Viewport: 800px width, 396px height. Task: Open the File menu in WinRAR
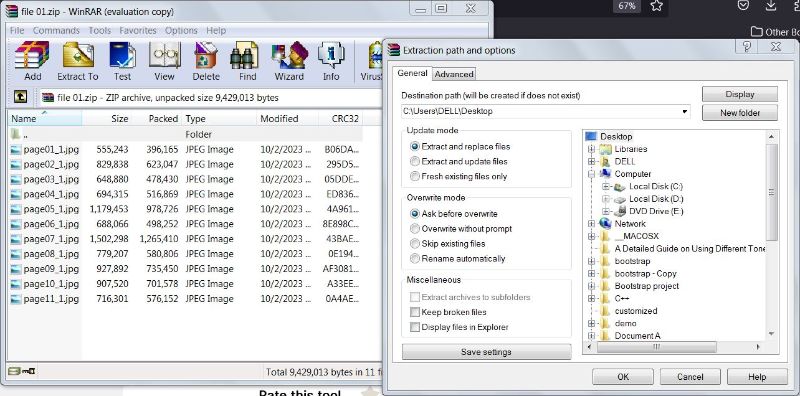(17, 31)
